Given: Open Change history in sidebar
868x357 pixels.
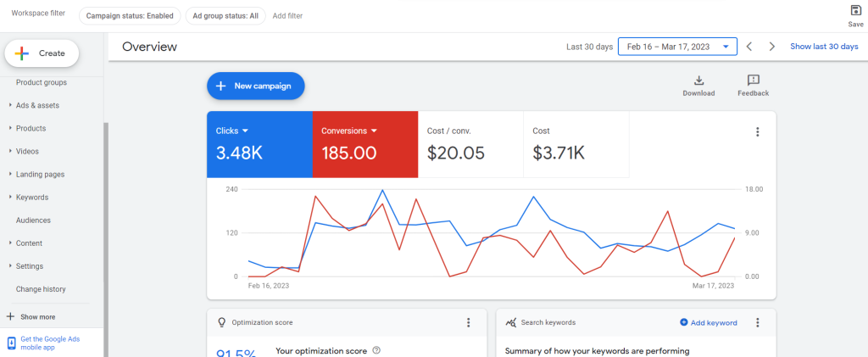Looking at the screenshot, I should point(41,289).
